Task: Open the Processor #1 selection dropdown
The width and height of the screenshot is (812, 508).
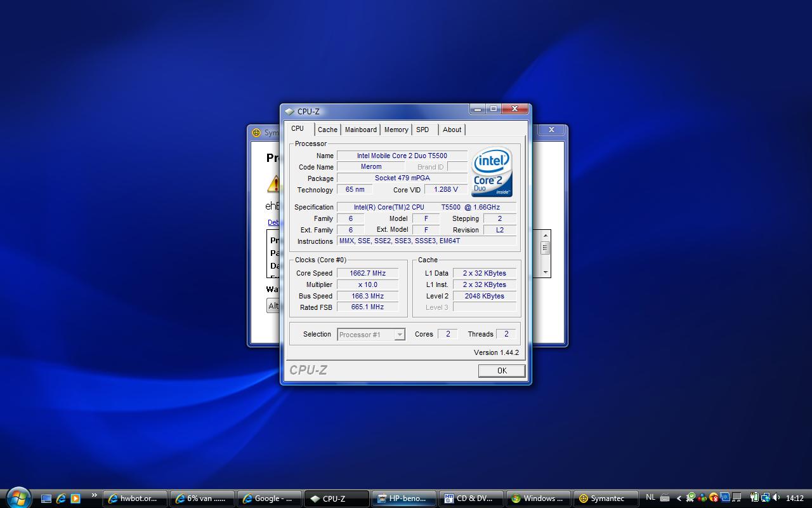Action: coord(371,335)
